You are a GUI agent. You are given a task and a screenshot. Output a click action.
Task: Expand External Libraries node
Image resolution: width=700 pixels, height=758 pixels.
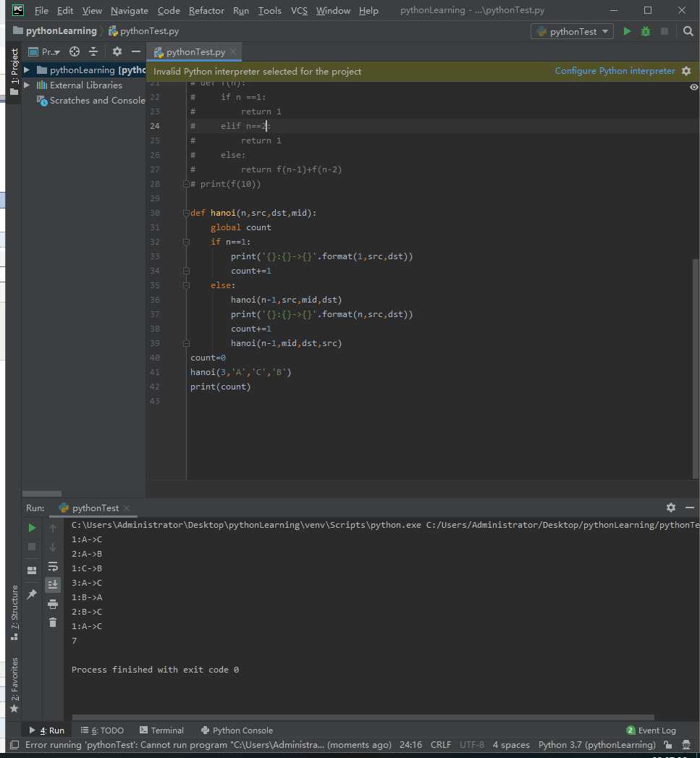(27, 85)
